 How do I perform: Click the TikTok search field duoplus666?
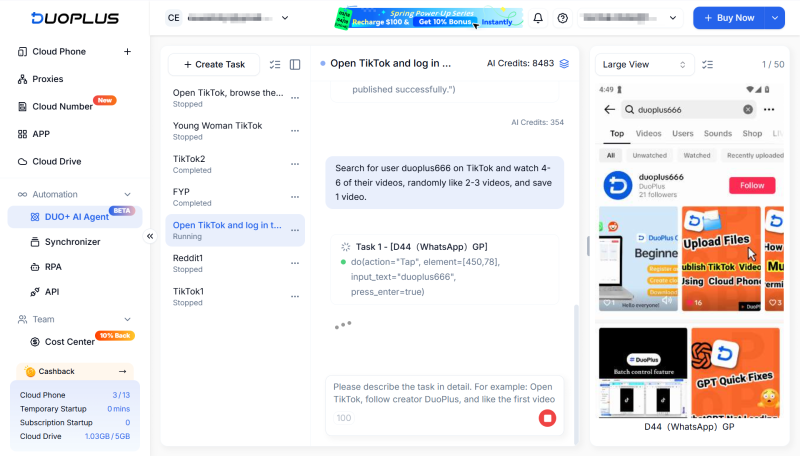[x=689, y=109]
